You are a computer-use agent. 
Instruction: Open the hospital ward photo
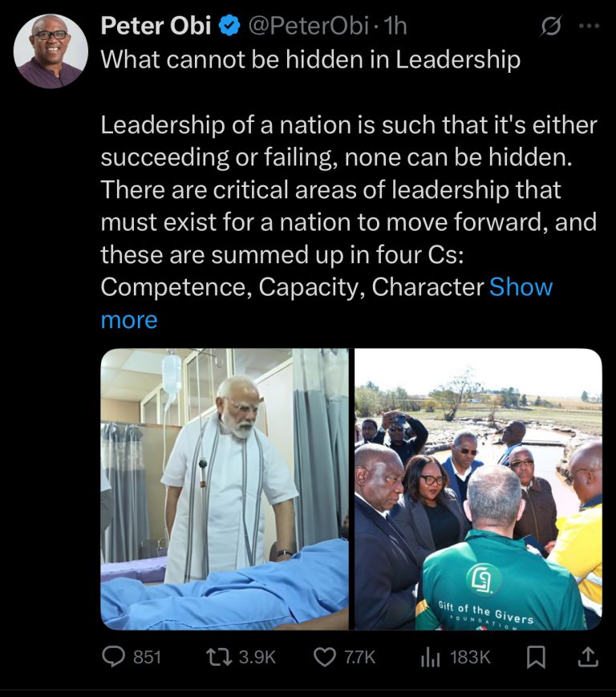225,489
